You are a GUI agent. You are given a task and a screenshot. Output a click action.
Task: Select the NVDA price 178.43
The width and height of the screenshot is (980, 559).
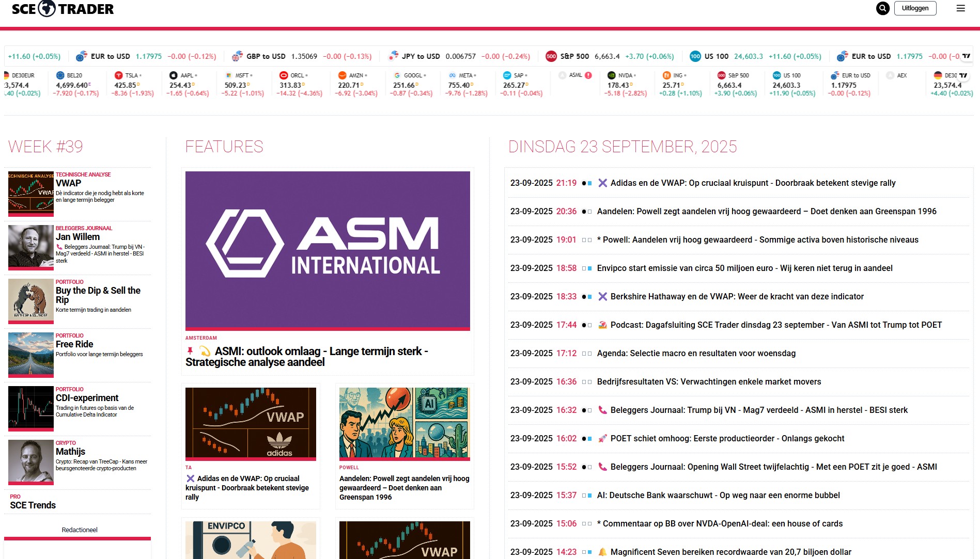[618, 85]
